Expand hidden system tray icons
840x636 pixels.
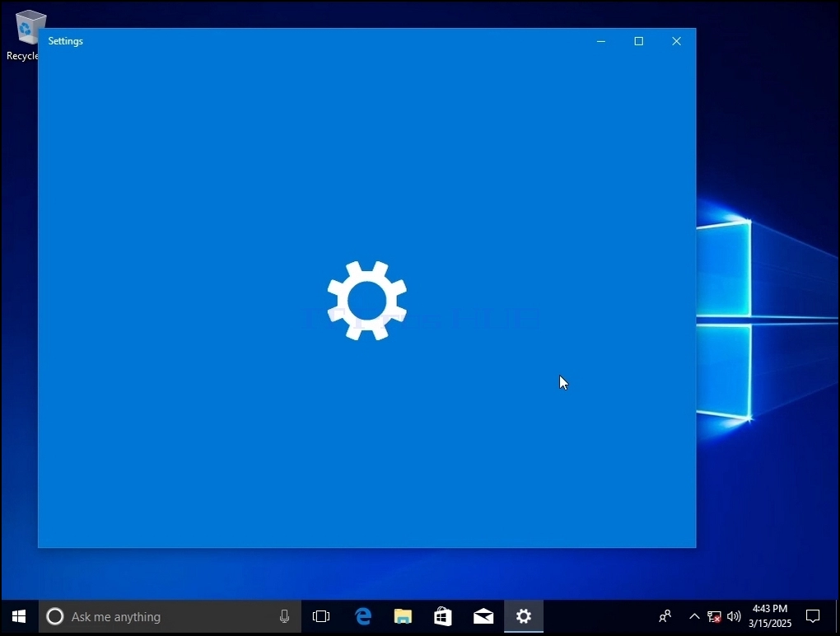pyautogui.click(x=694, y=617)
